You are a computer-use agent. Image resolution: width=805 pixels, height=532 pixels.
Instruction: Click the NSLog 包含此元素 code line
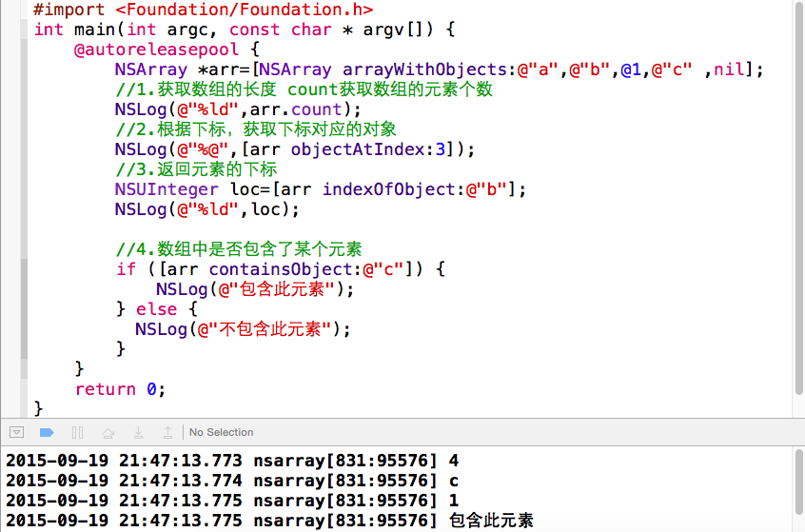[x=255, y=289]
